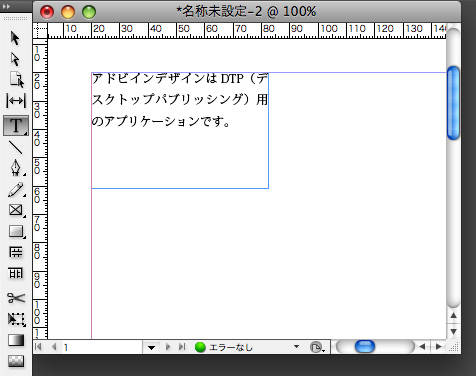Click the horizontal scrollbar thumb
Viewport: 476px width, 376px height.
[x=365, y=347]
